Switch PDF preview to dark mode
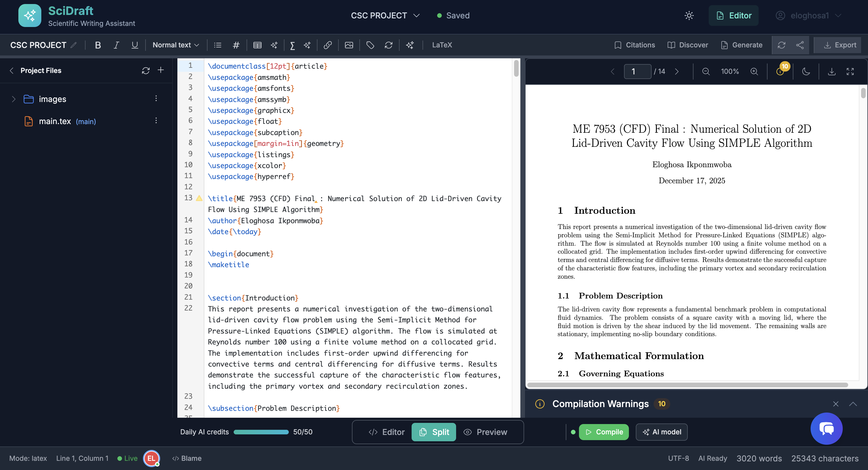 tap(806, 71)
